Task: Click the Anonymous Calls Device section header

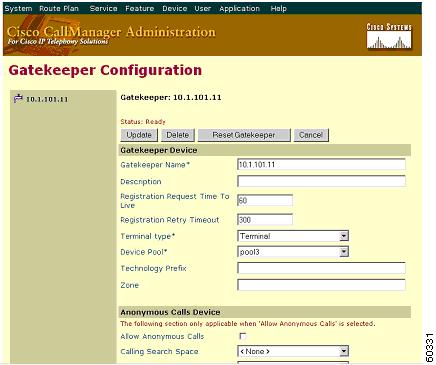Action: [x=265, y=312]
